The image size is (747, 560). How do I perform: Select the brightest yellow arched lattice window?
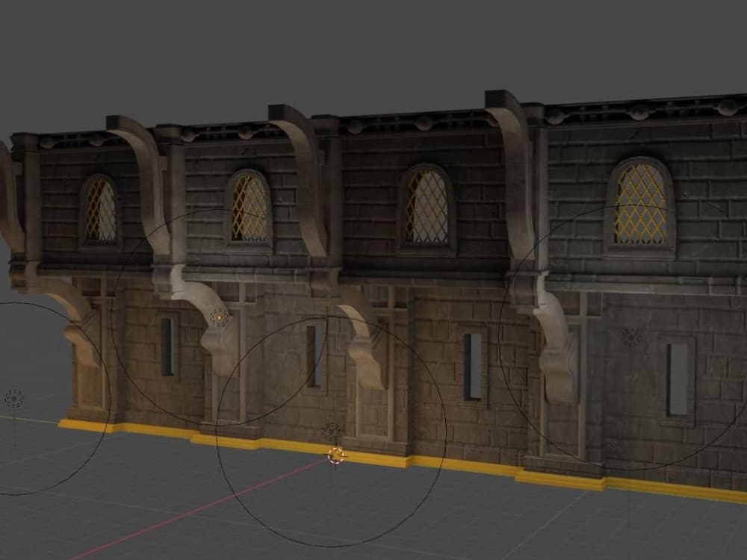pyautogui.click(x=640, y=205)
